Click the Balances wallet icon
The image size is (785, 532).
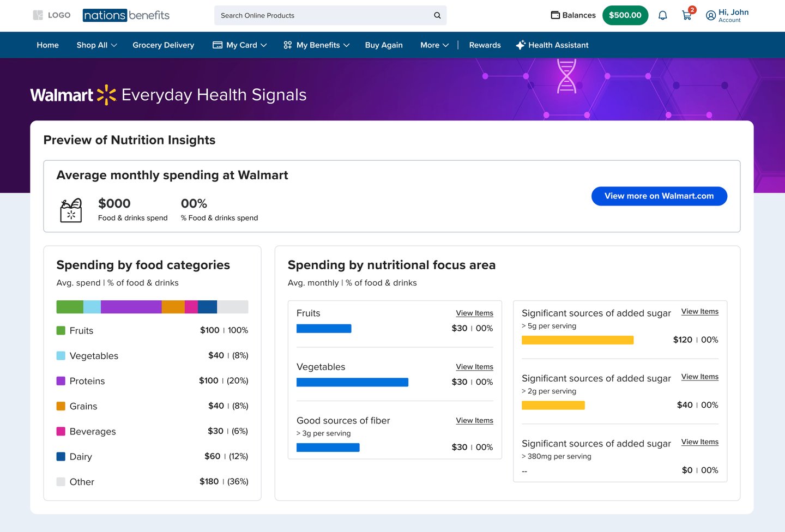click(x=555, y=15)
